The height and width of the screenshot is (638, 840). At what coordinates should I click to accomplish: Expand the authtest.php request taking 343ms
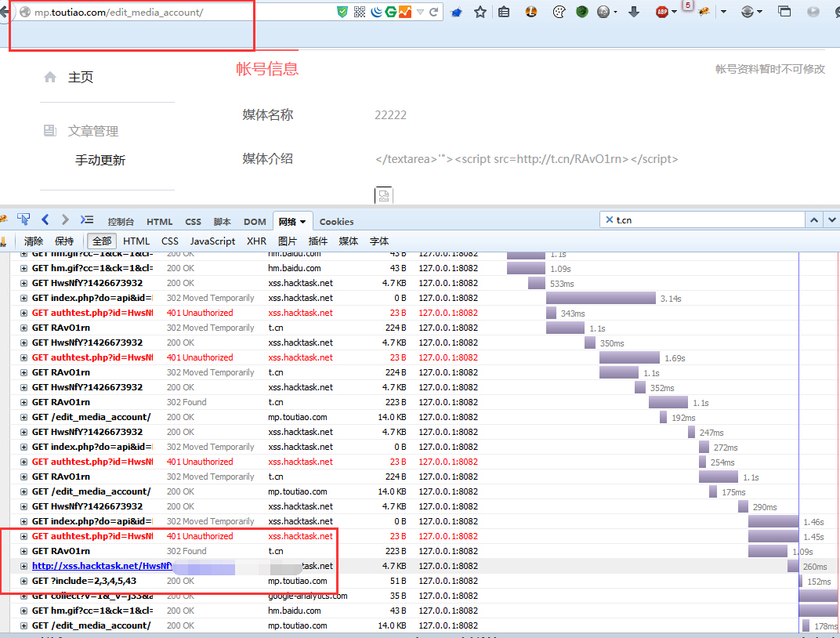coord(24,314)
